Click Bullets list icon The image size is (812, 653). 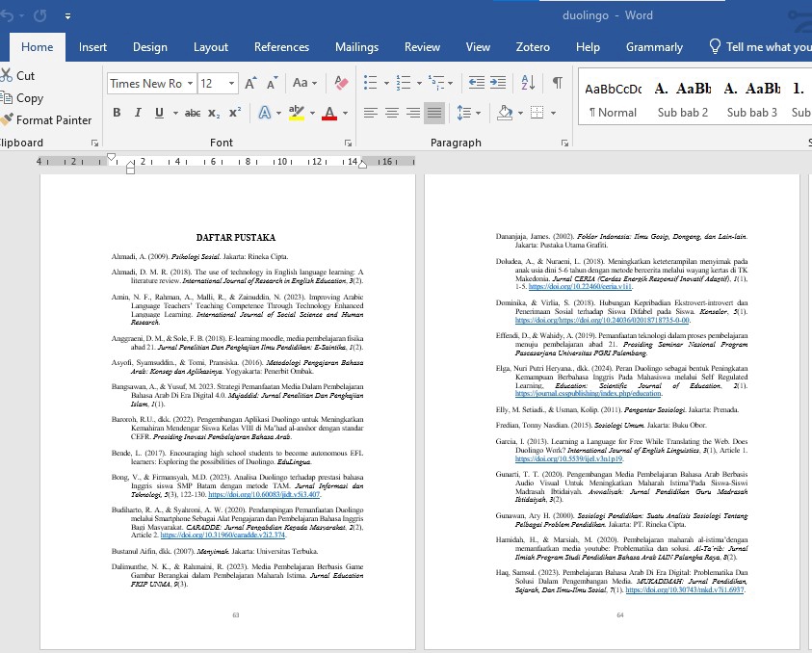point(370,83)
